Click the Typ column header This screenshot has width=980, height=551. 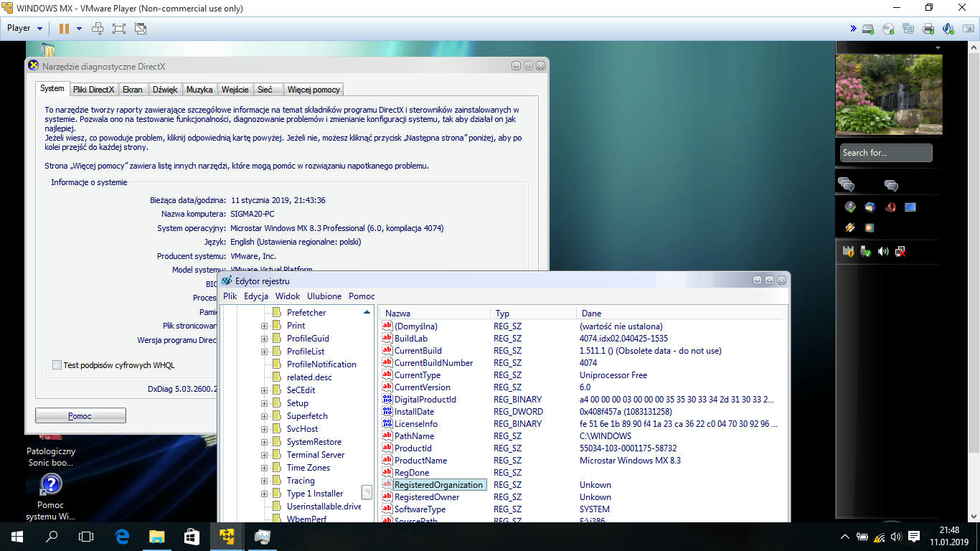tap(533, 314)
